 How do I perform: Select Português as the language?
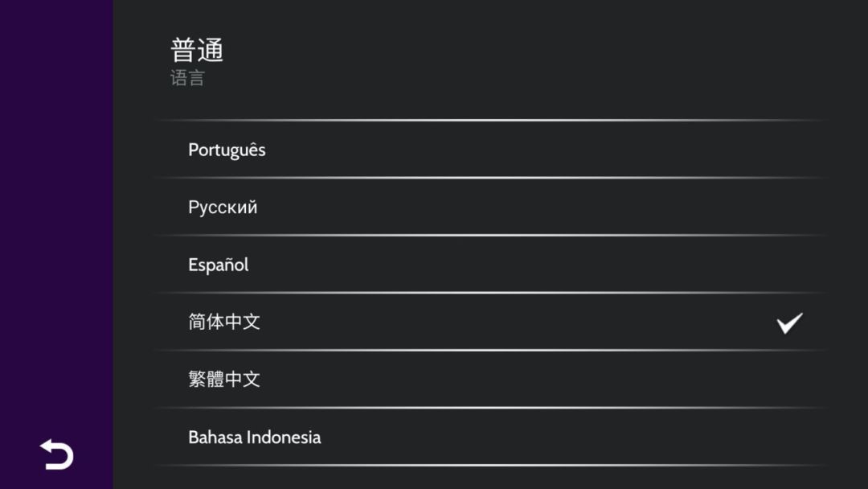(x=227, y=150)
